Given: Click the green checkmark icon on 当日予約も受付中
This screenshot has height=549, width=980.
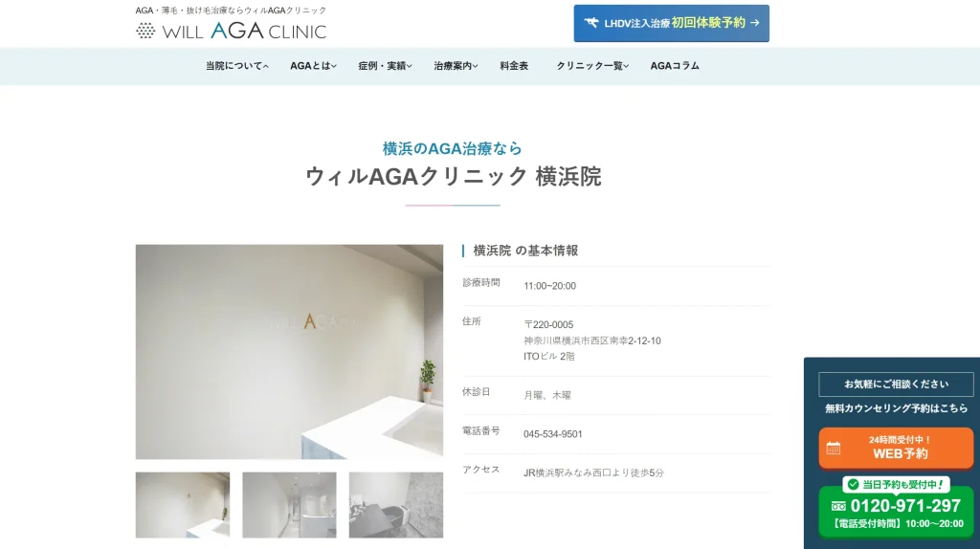Looking at the screenshot, I should [853, 484].
